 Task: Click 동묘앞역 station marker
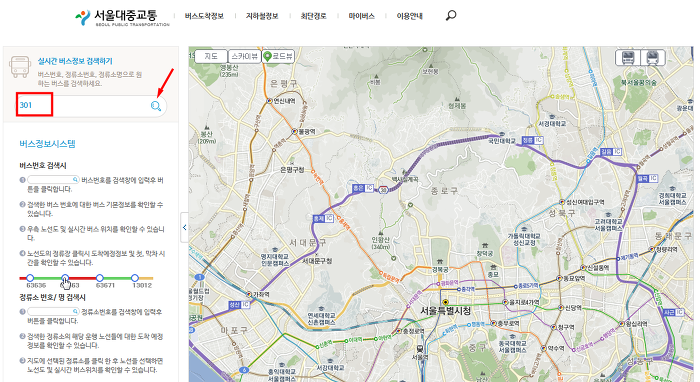(x=559, y=278)
